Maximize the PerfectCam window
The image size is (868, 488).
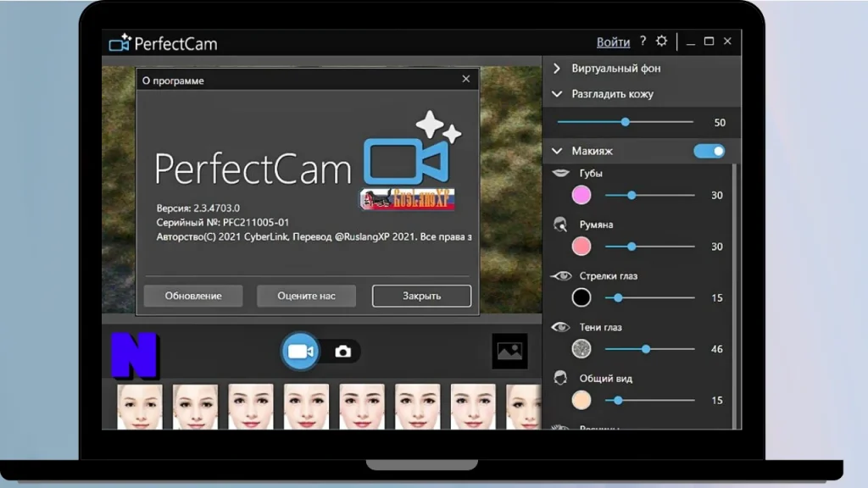click(709, 42)
